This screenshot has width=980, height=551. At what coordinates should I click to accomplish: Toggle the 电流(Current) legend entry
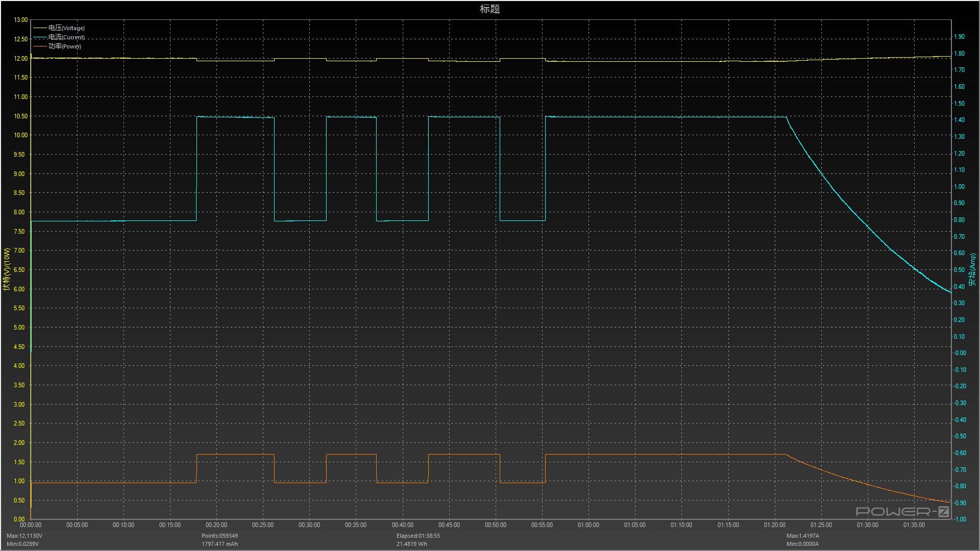[66, 37]
